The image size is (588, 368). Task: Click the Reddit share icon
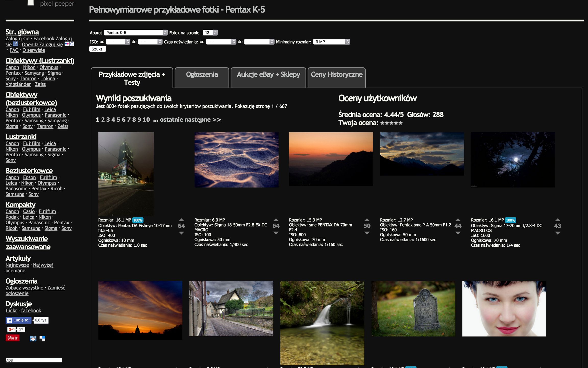tap(33, 339)
